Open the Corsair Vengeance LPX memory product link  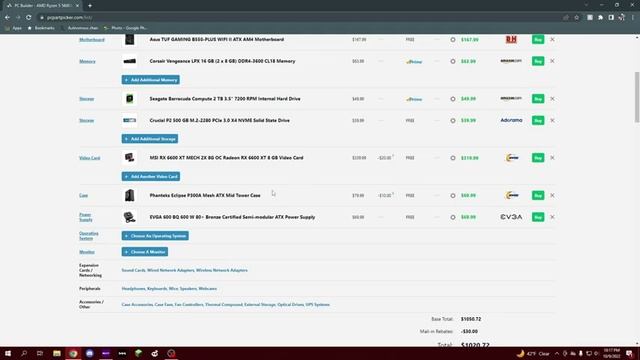pyautogui.click(x=222, y=61)
